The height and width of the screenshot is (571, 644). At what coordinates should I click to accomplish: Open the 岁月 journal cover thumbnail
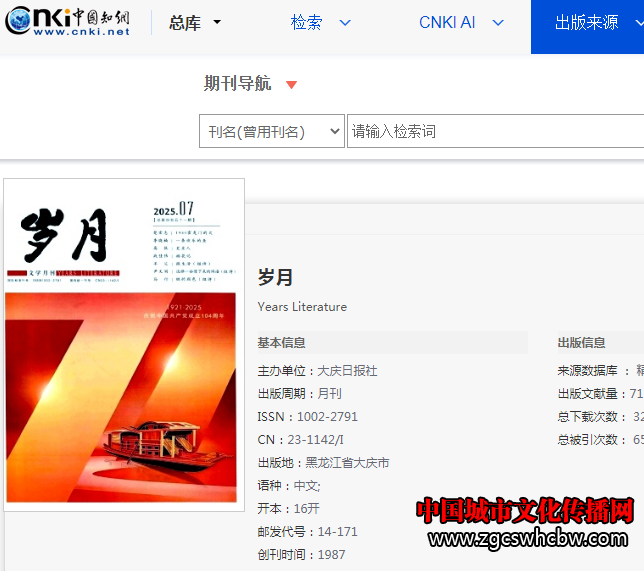125,345
